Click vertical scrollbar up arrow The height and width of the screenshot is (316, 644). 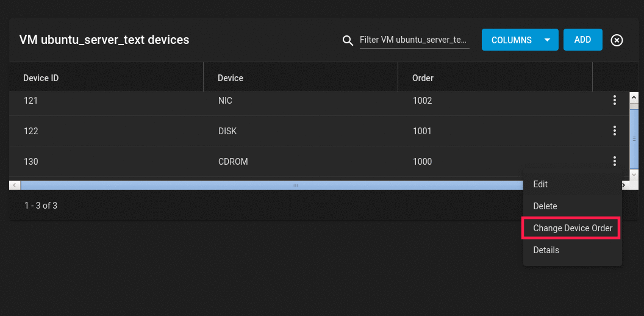tap(634, 97)
